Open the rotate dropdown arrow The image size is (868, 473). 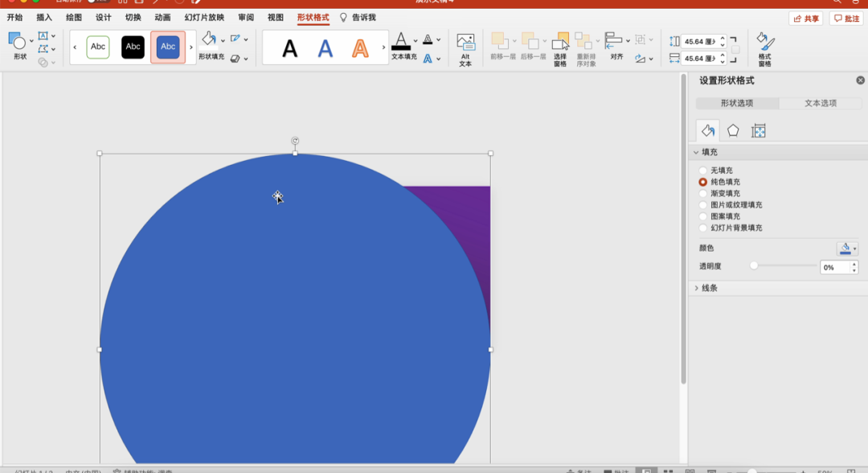[x=651, y=59]
